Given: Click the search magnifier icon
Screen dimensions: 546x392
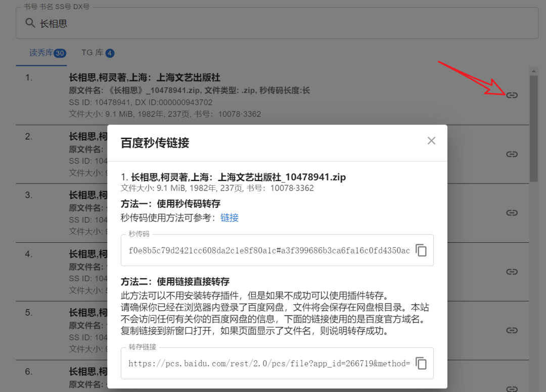Looking at the screenshot, I should click(x=30, y=23).
